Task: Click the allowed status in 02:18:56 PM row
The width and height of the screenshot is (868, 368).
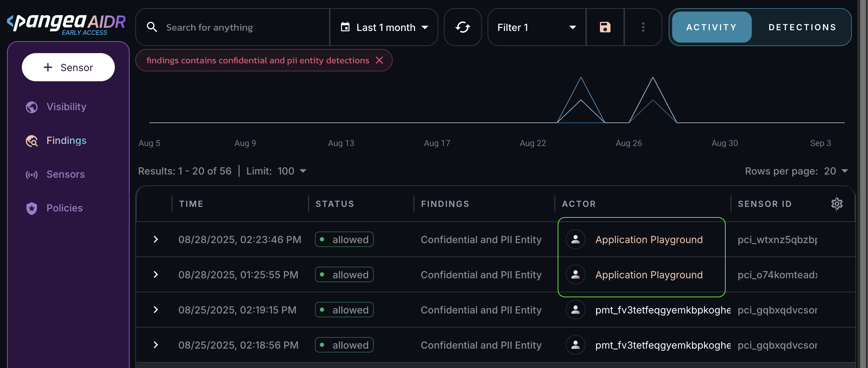Action: point(344,345)
